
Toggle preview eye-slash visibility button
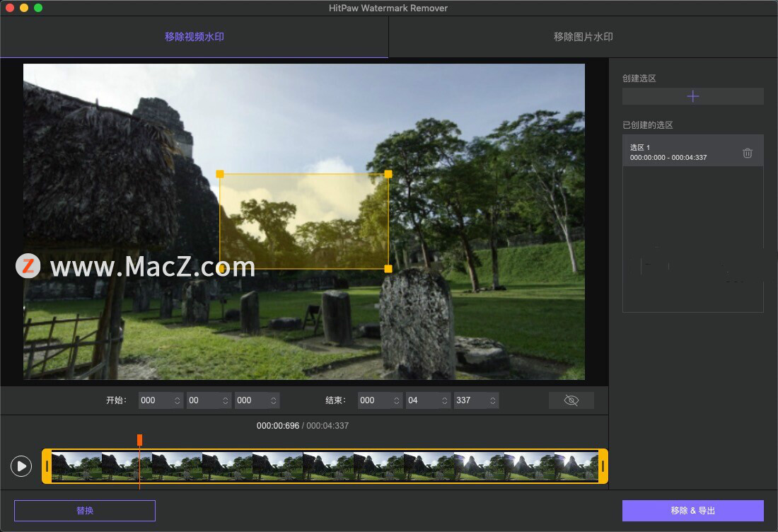(571, 400)
